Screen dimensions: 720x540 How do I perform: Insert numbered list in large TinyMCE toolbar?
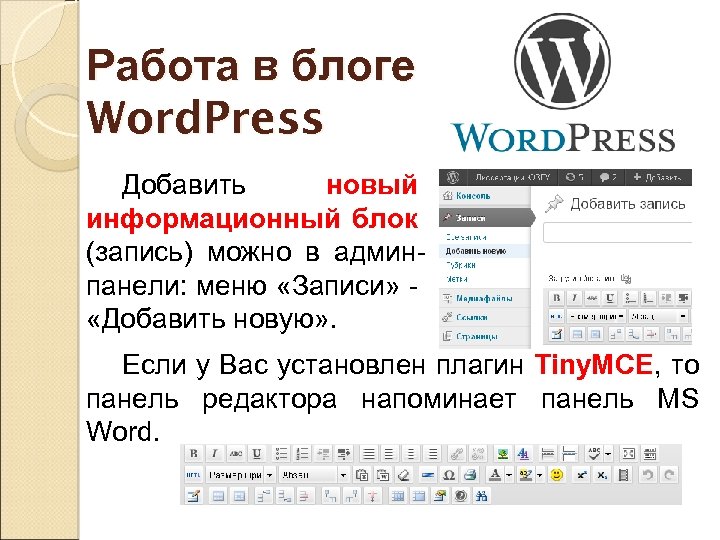(302, 454)
